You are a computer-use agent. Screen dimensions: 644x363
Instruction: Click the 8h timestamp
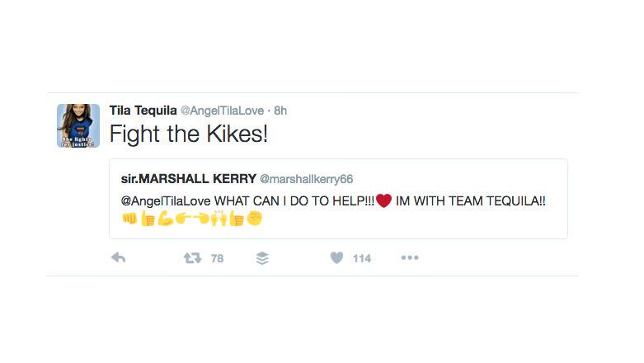(x=280, y=111)
